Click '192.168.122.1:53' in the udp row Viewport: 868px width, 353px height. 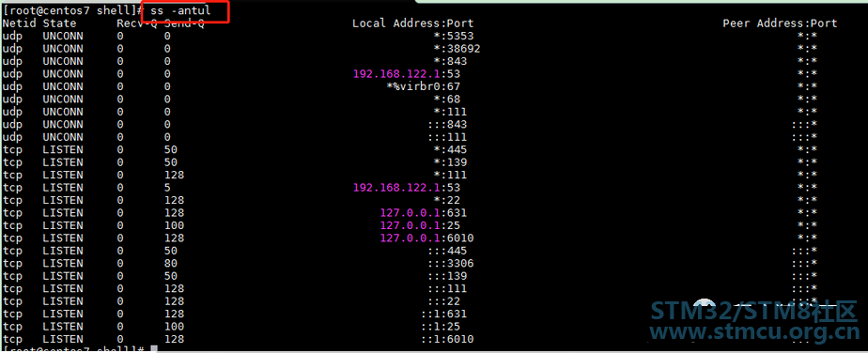tap(407, 73)
